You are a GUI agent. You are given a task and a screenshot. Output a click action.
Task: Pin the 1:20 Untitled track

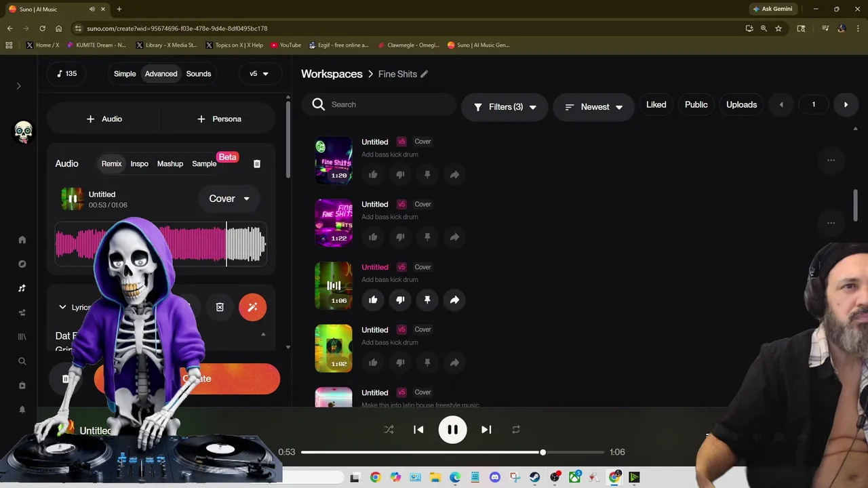pyautogui.click(x=427, y=174)
